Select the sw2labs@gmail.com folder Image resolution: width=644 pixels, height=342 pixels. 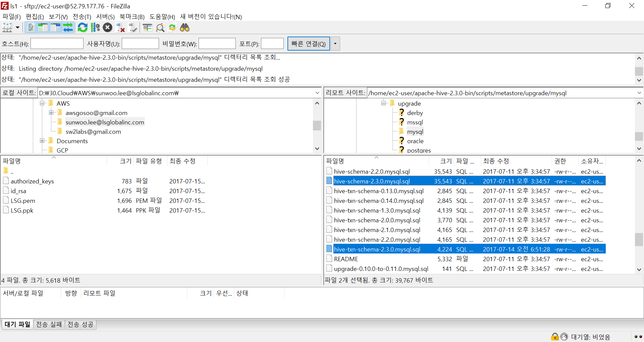93,132
